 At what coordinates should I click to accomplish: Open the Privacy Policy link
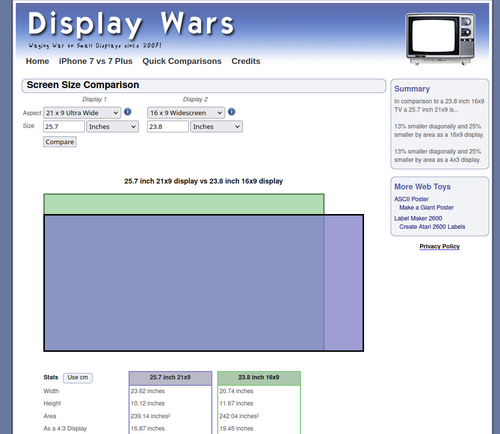(439, 246)
